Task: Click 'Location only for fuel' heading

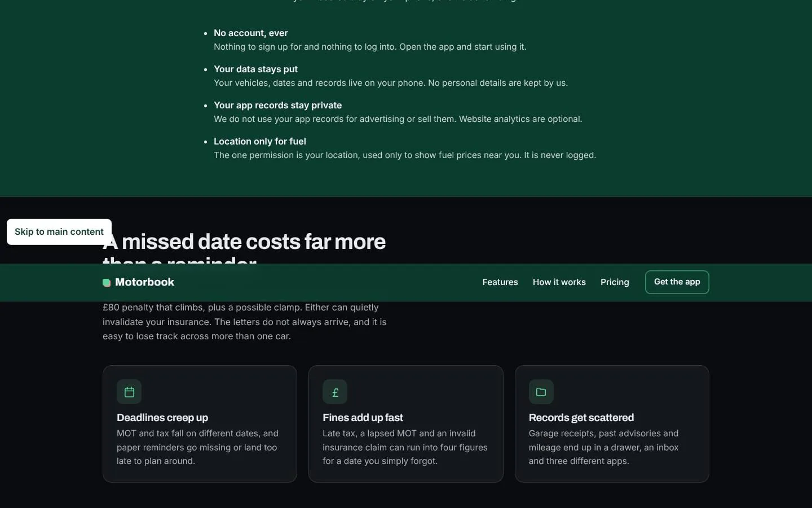Action: tap(260, 142)
